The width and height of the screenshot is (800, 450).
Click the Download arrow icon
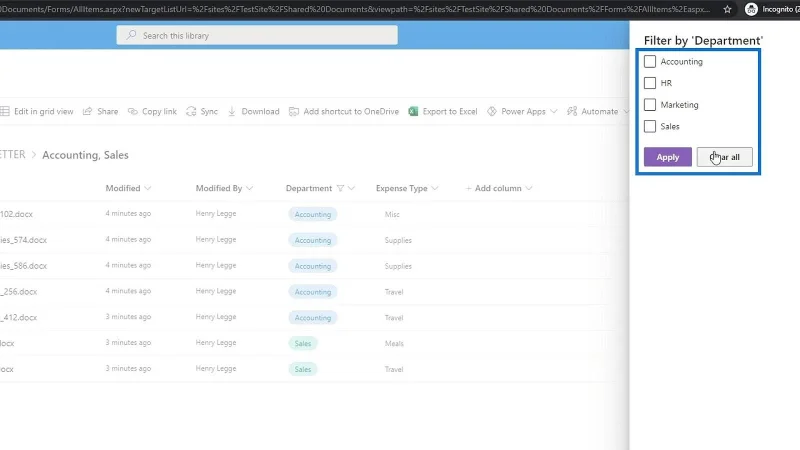click(x=232, y=111)
